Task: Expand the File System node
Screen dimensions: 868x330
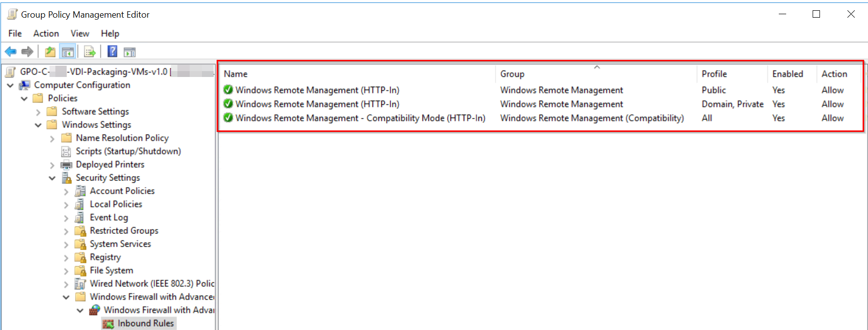Action: (66, 271)
